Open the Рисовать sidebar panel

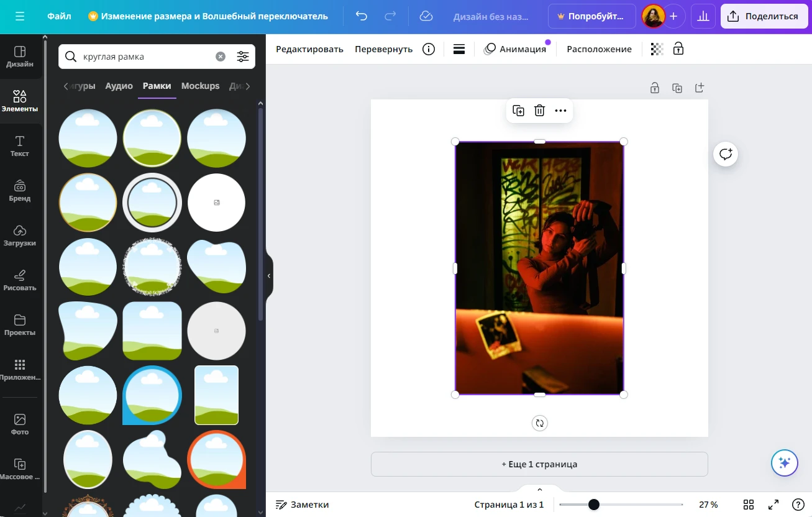click(x=20, y=280)
